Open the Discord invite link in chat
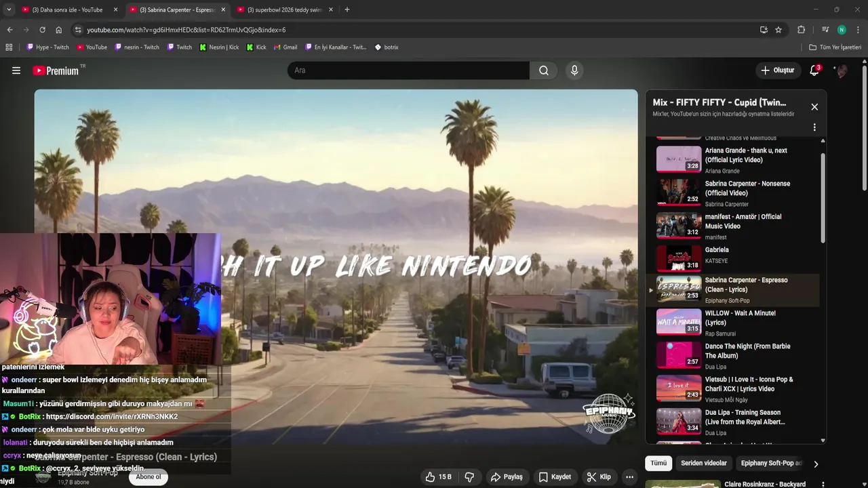868x488 pixels. coord(112,416)
